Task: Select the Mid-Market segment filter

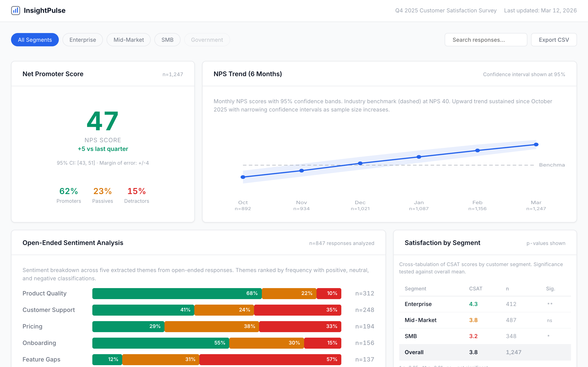Action: click(129, 39)
